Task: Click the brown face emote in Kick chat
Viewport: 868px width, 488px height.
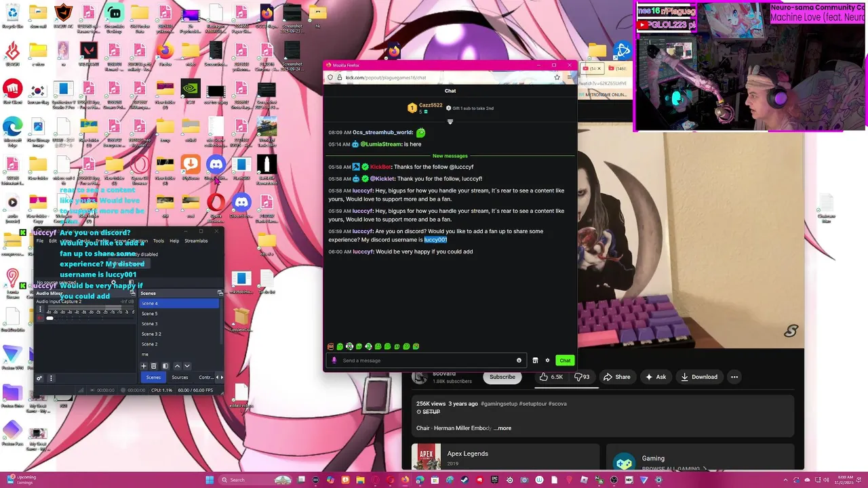Action: (330, 346)
